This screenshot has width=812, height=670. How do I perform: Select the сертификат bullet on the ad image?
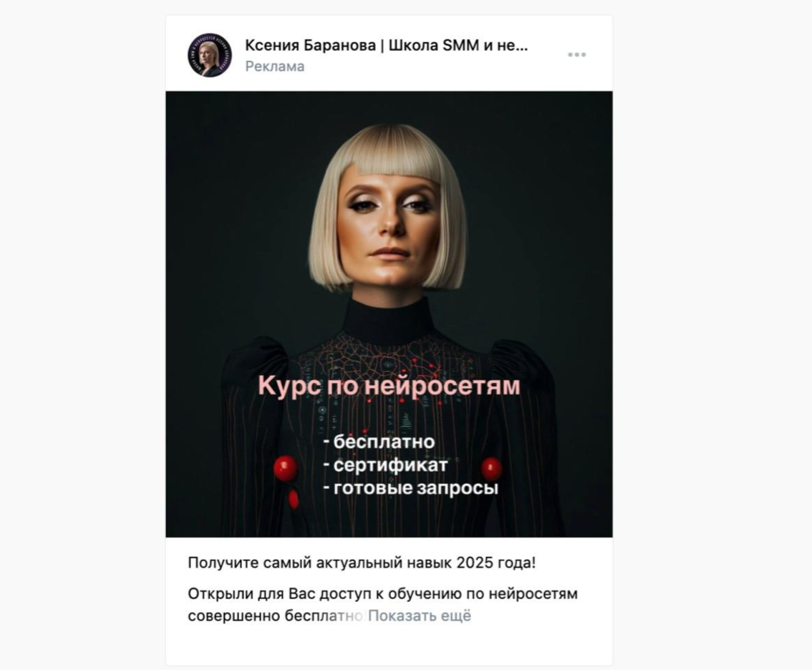385,465
